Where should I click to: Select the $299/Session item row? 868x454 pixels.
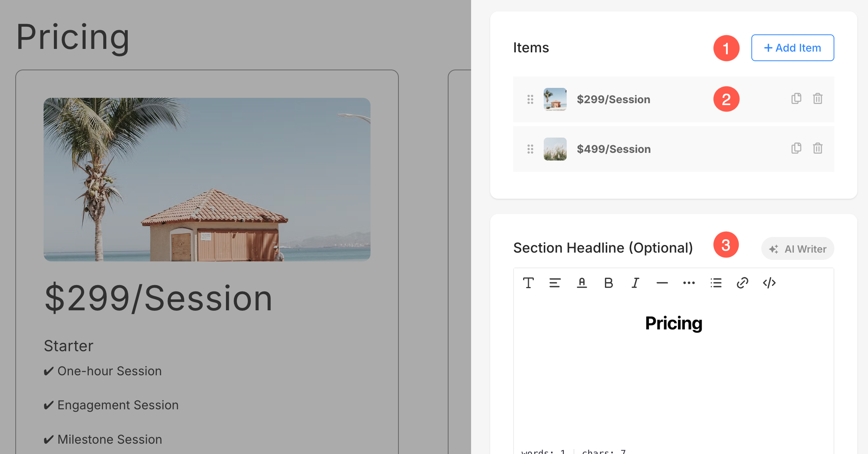[673, 99]
